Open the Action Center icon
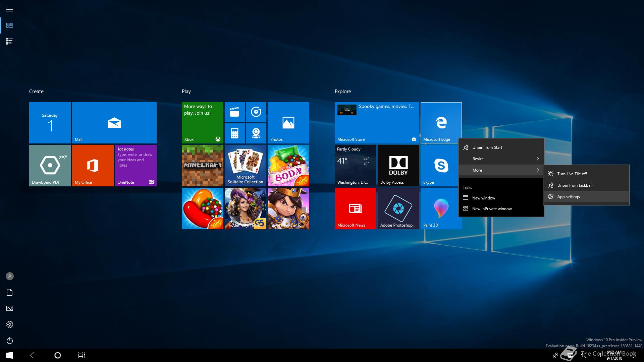 (x=633, y=355)
